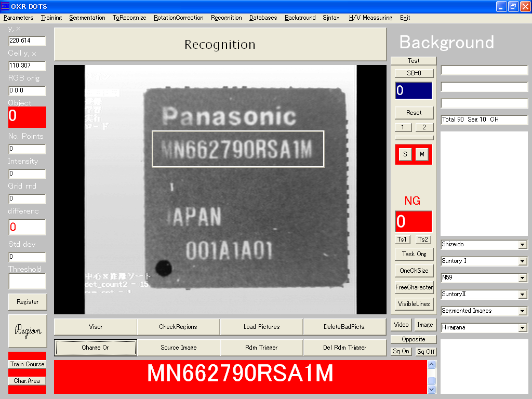Image resolution: width=532 pixels, height=399 pixels.
Task: Click the SB=0 button
Action: [414, 73]
